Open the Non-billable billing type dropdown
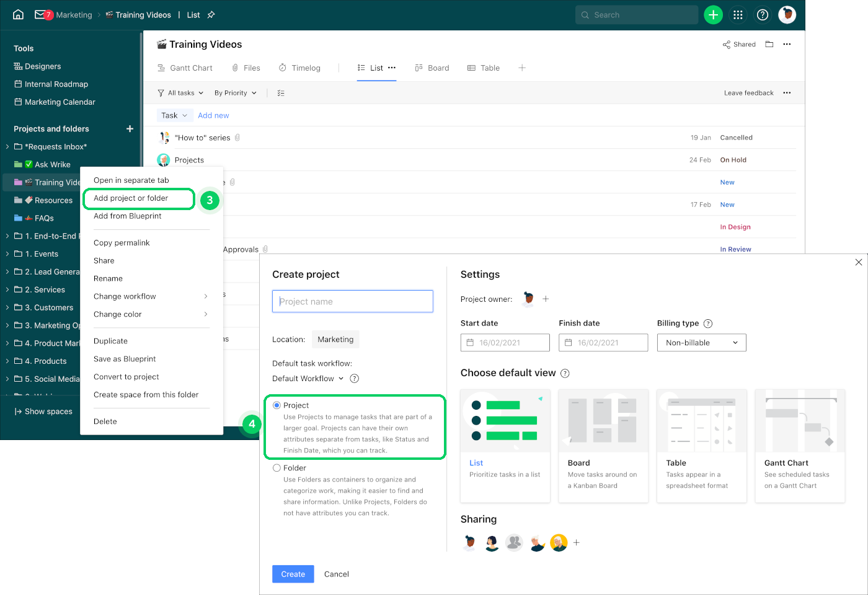Image resolution: width=868 pixels, height=595 pixels. click(x=701, y=342)
